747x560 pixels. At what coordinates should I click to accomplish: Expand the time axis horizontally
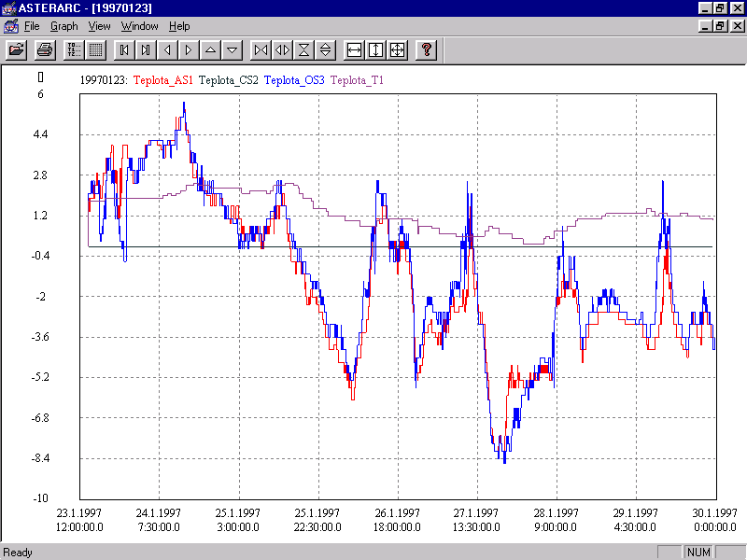tap(282, 49)
